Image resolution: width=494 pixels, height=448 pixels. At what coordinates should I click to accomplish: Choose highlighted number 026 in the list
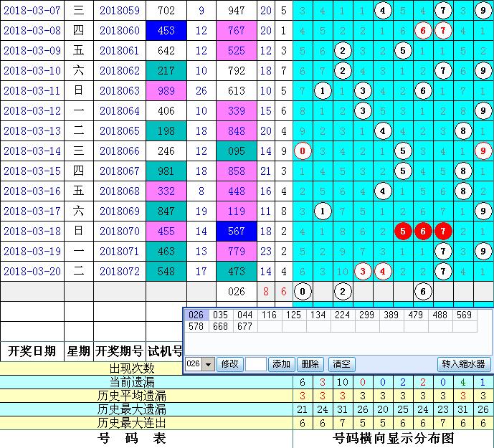click(195, 315)
